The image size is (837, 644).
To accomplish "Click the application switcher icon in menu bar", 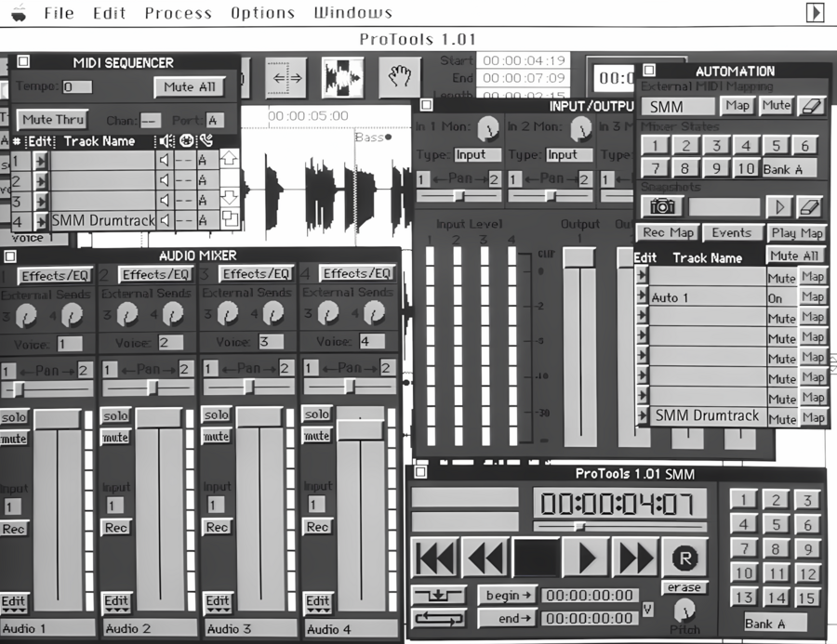I will pyautogui.click(x=815, y=12).
